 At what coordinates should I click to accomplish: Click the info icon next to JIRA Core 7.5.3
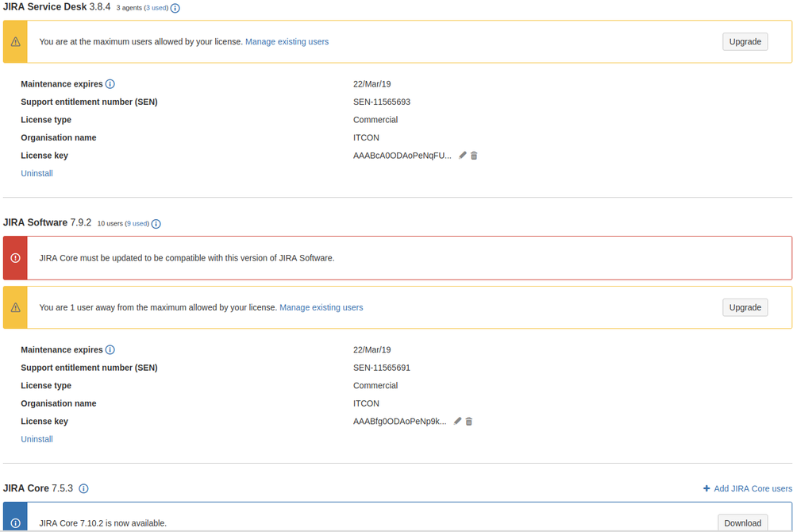coord(84,488)
